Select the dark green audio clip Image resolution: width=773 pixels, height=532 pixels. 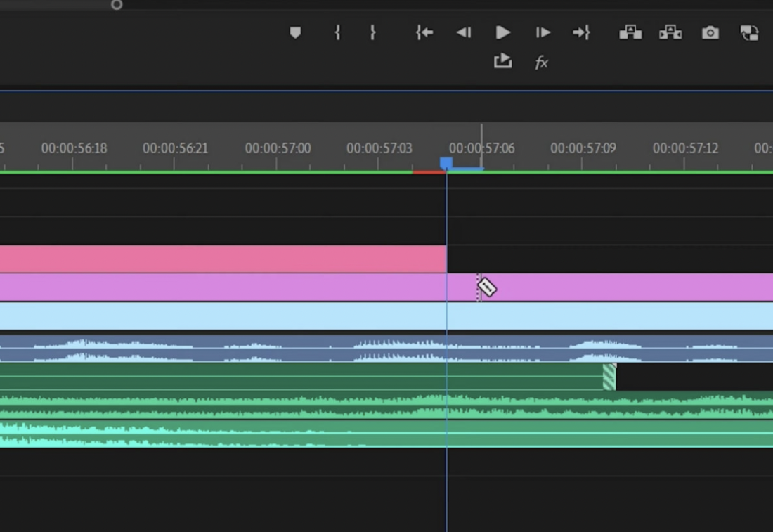coord(281,375)
